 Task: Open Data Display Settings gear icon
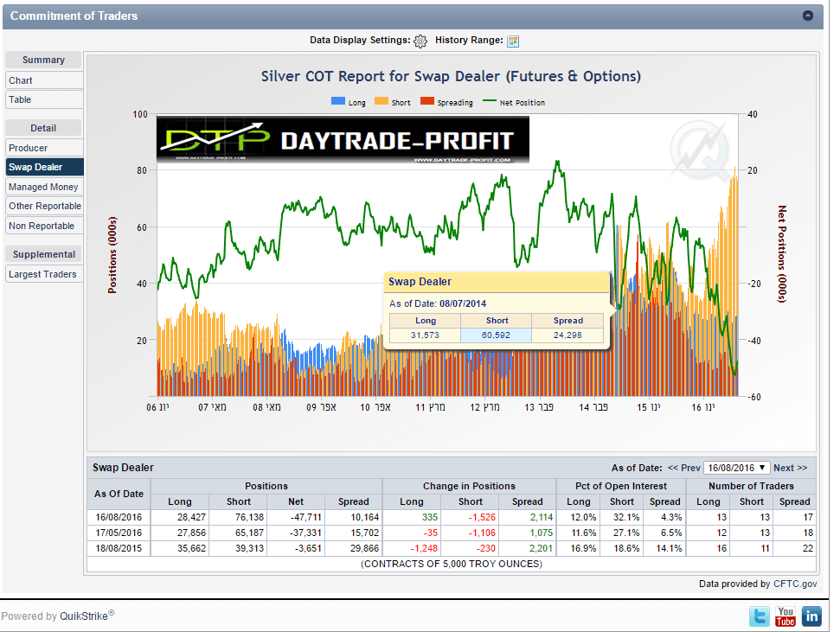tap(420, 41)
